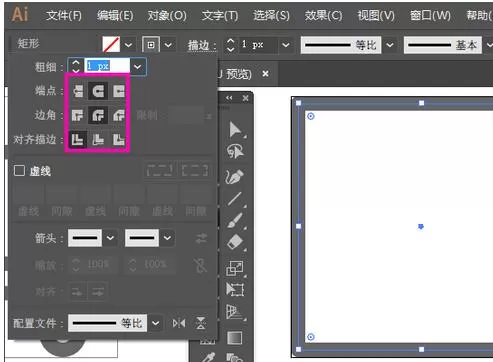Toggle first arrow tip alignment option
Screen dimensions: 493x362
pyautogui.click(x=77, y=292)
